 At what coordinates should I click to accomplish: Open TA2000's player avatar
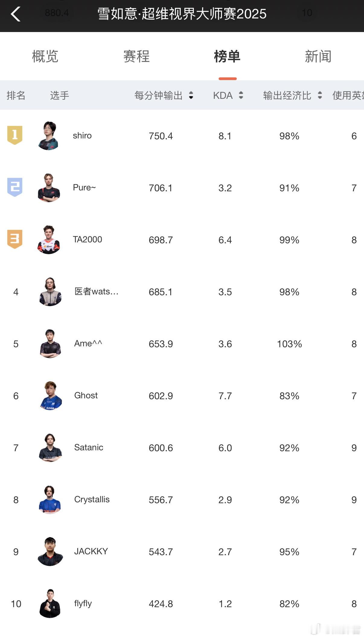49,240
